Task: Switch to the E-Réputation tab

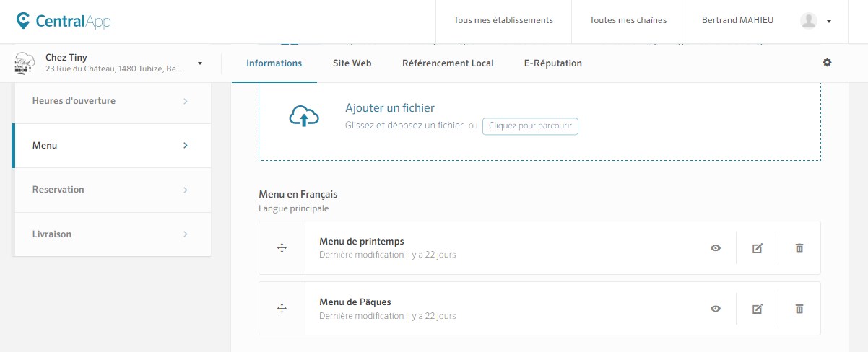Action: pyautogui.click(x=552, y=63)
